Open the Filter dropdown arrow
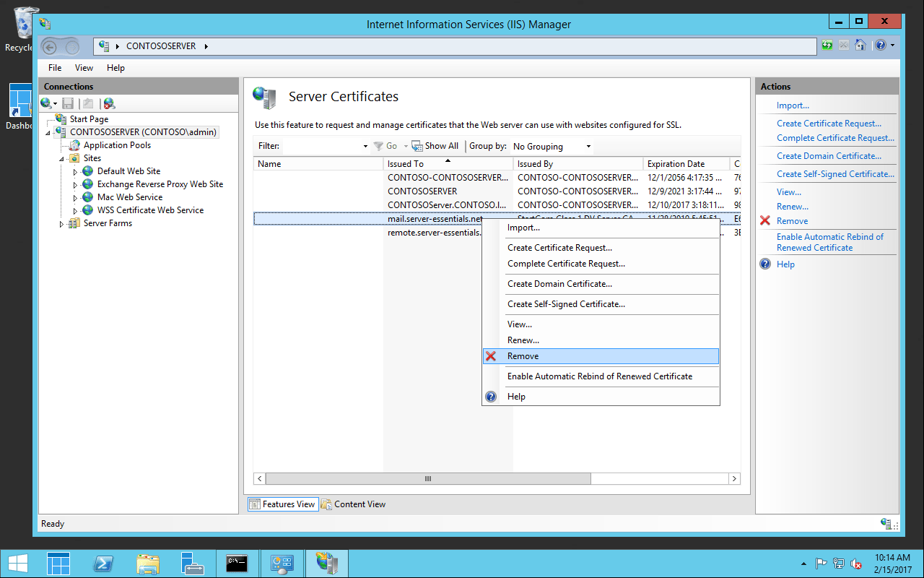This screenshot has width=924, height=578. (x=365, y=146)
